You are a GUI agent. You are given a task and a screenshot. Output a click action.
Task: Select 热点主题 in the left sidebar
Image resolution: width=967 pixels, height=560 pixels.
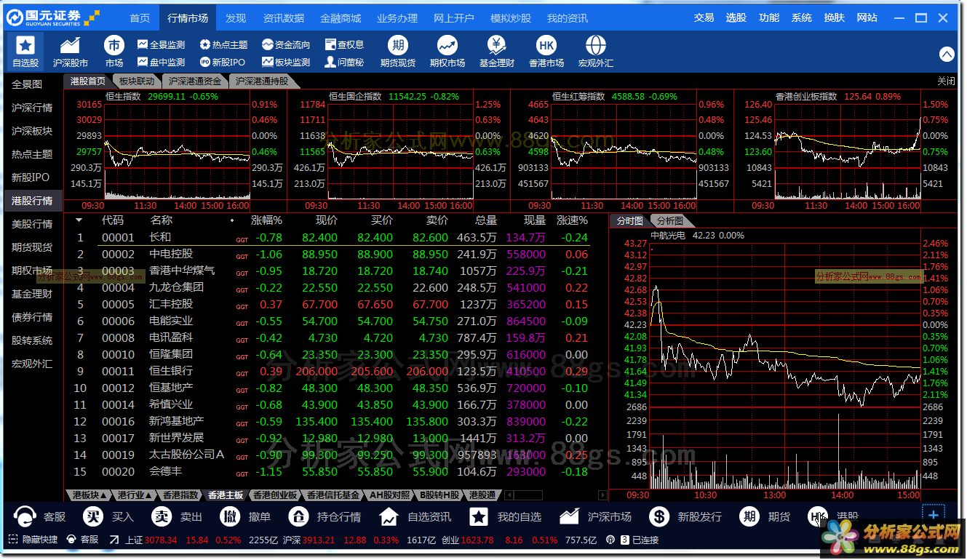coord(32,154)
